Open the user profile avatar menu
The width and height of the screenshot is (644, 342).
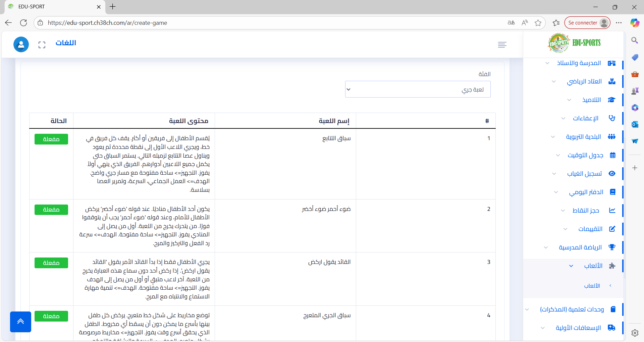pyautogui.click(x=21, y=45)
